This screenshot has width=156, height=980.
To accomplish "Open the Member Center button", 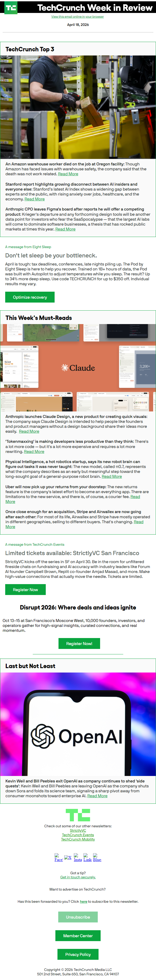I will tap(78, 936).
